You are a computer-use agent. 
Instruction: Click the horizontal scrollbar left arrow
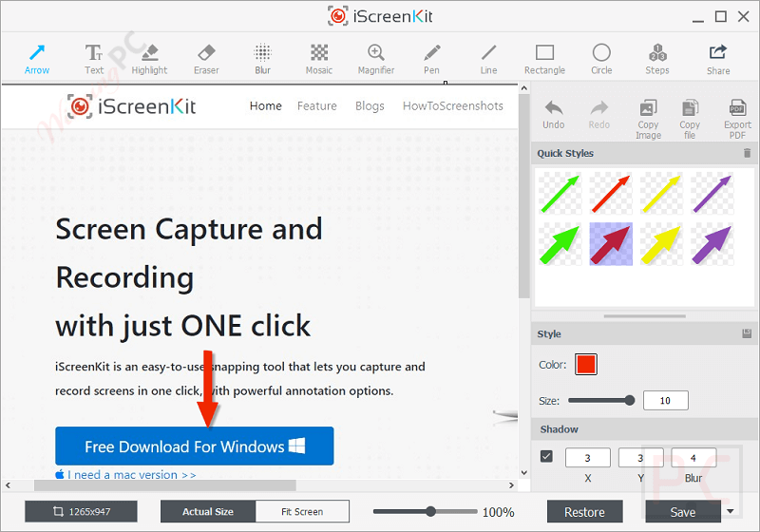tap(8, 485)
